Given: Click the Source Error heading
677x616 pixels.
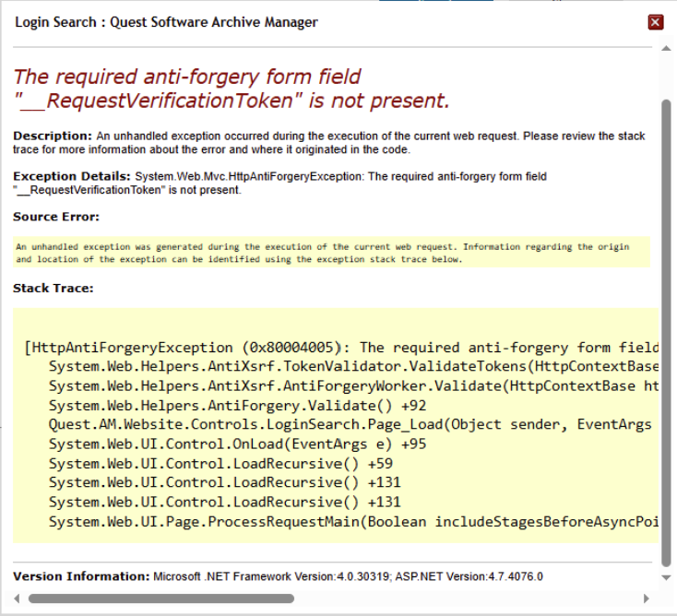Looking at the screenshot, I should point(56,217).
